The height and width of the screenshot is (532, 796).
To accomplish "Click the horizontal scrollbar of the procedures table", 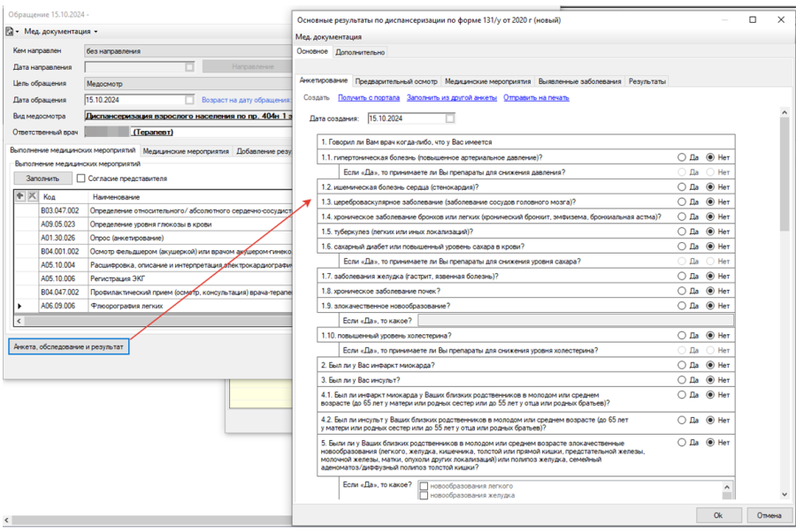I will click(158, 321).
